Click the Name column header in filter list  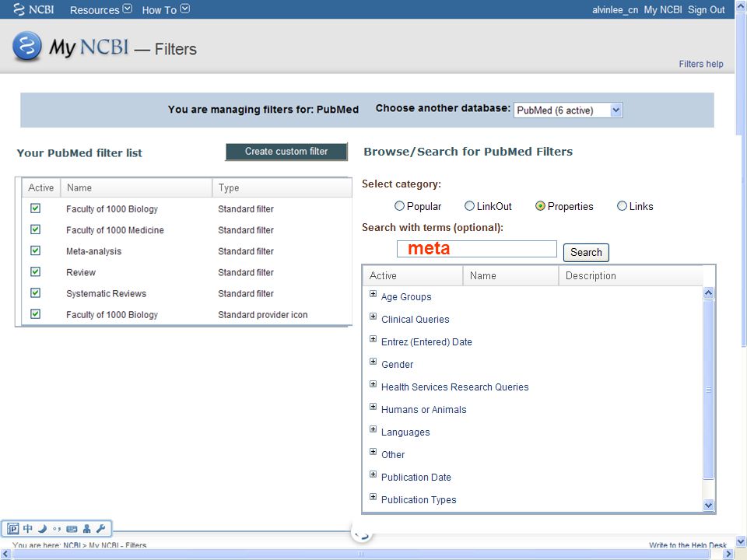(x=136, y=187)
